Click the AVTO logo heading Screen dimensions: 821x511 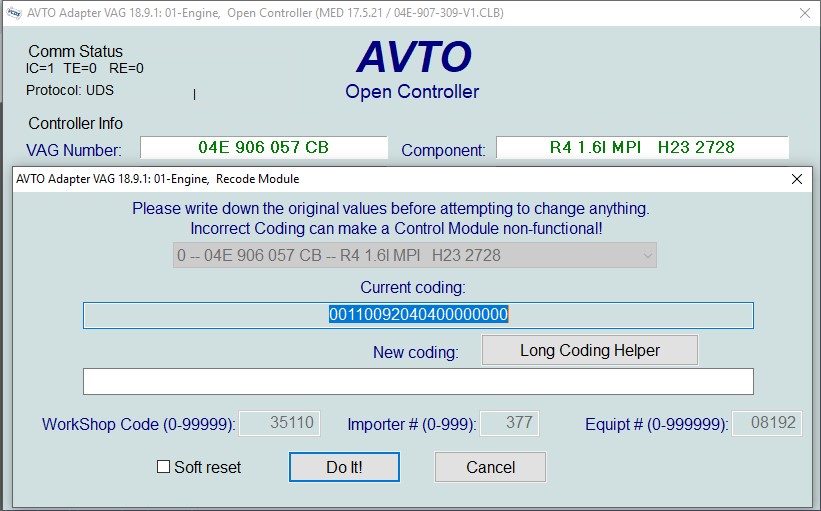click(x=414, y=57)
